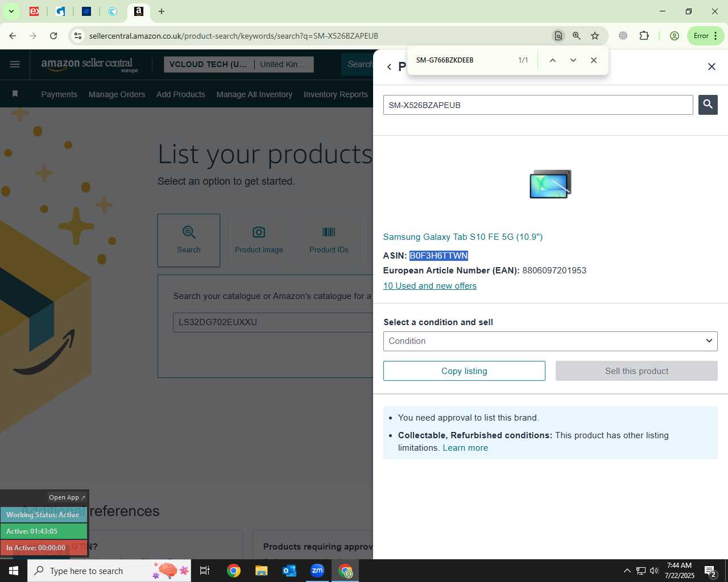Screen dimensions: 728x582
Task: Open the Amazon Seller Central hamburger menu
Action: click(x=15, y=64)
